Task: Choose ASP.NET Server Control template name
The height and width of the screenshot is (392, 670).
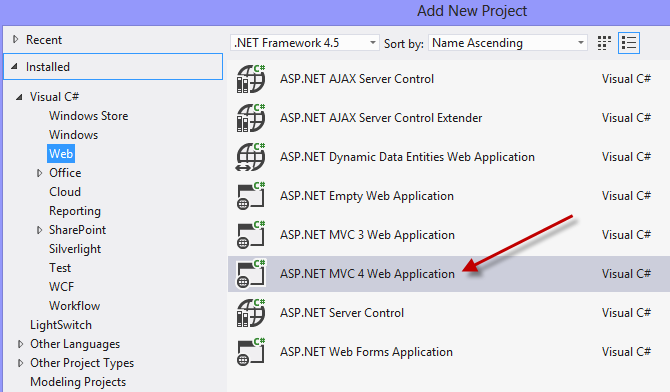Action: pos(342,313)
